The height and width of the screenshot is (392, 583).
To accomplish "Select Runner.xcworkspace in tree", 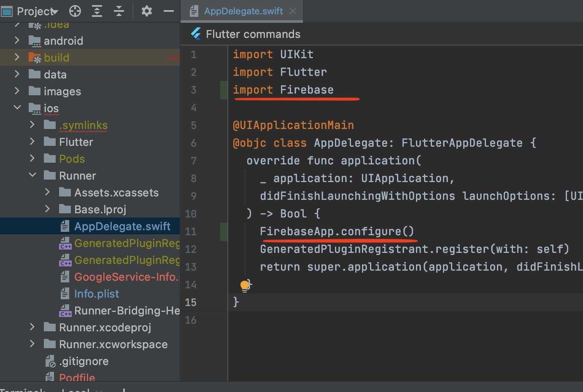I will pos(113,344).
